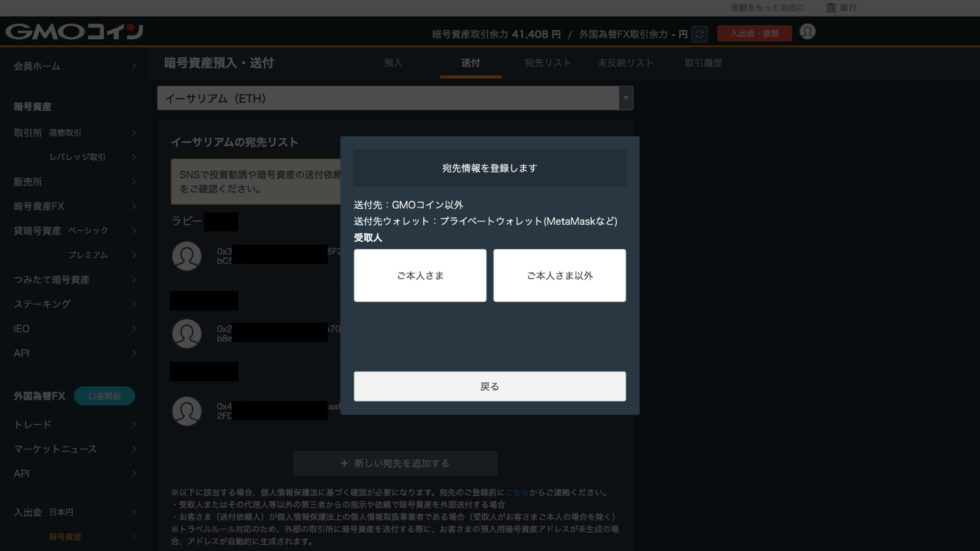Click 新しい宛先を追加する button

(x=395, y=463)
